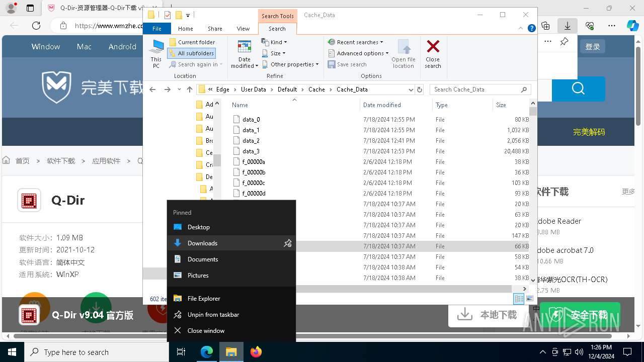644x362 pixels.
Task: Click the File Explorer help question mark
Action: tap(531, 29)
